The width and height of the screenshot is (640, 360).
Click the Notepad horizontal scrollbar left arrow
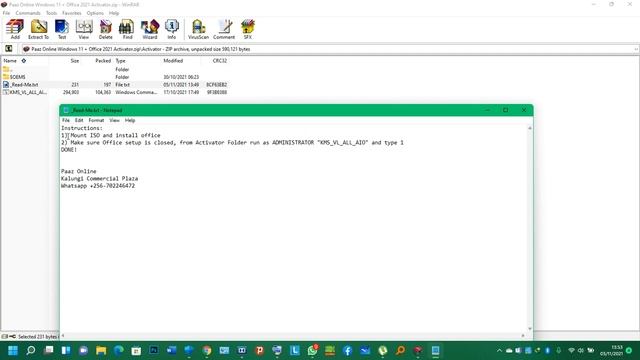click(63, 336)
